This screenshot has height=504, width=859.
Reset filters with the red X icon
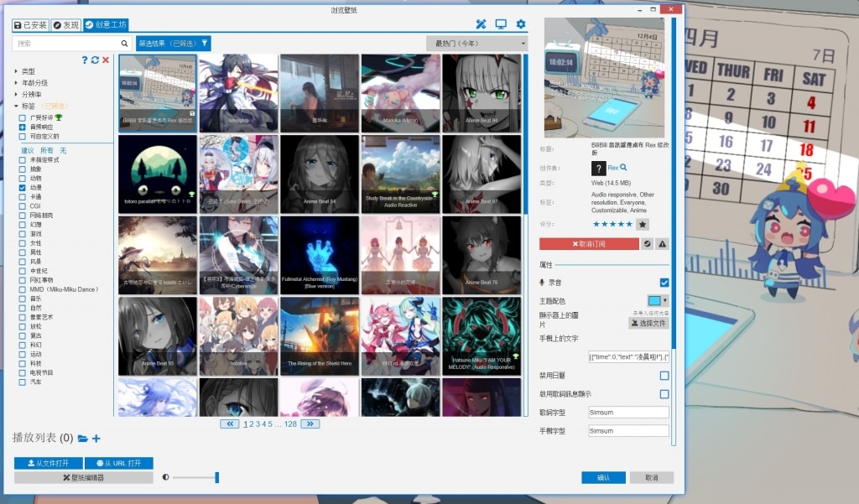(x=106, y=60)
